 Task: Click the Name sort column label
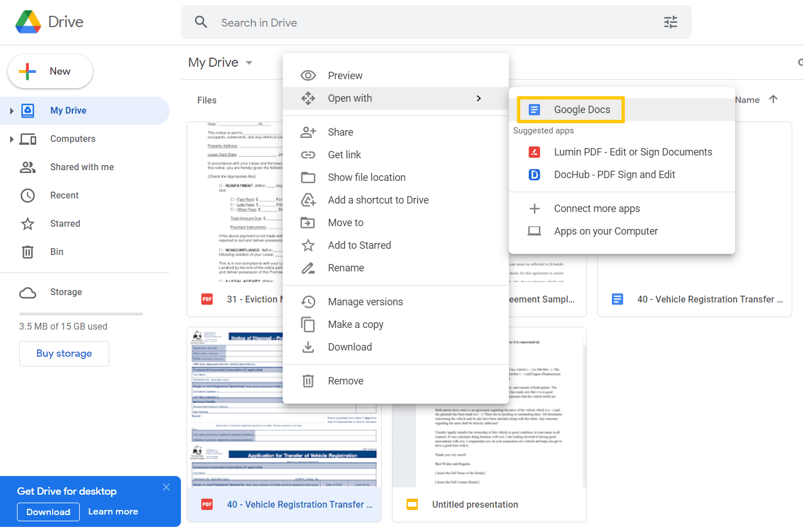(748, 100)
